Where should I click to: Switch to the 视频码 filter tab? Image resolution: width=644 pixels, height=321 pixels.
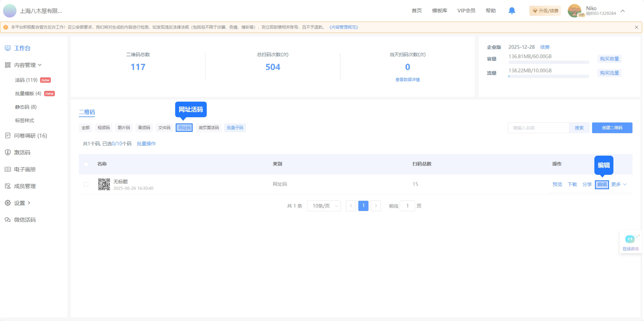click(104, 128)
